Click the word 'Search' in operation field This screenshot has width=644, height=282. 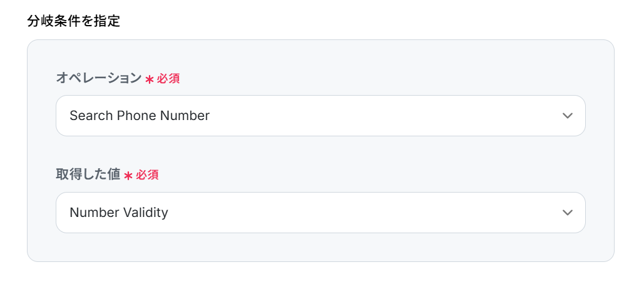91,116
